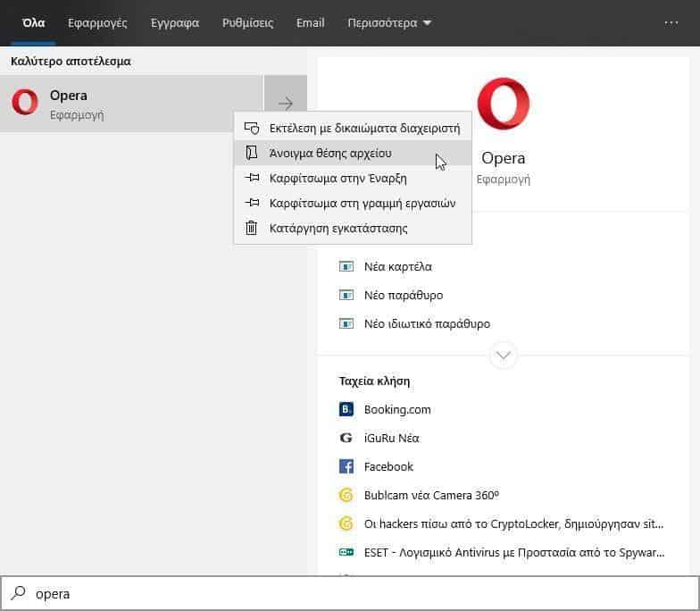
Task: Open the CryptoLocker hackers article link
Action: tap(513, 523)
